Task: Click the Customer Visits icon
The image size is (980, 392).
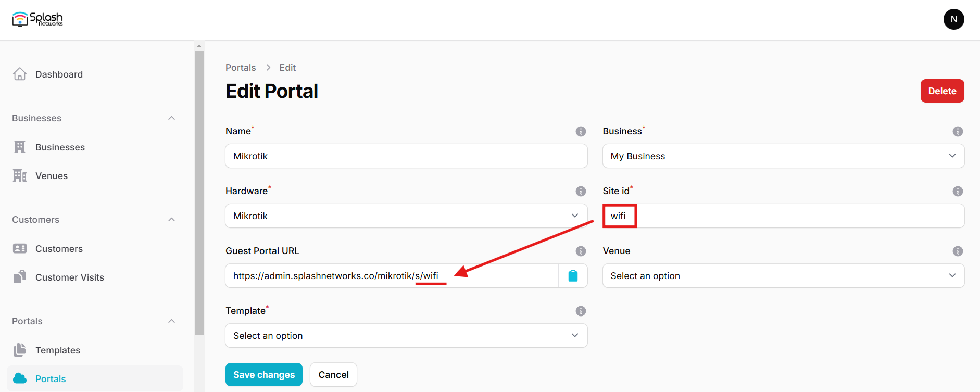Action: (20, 277)
